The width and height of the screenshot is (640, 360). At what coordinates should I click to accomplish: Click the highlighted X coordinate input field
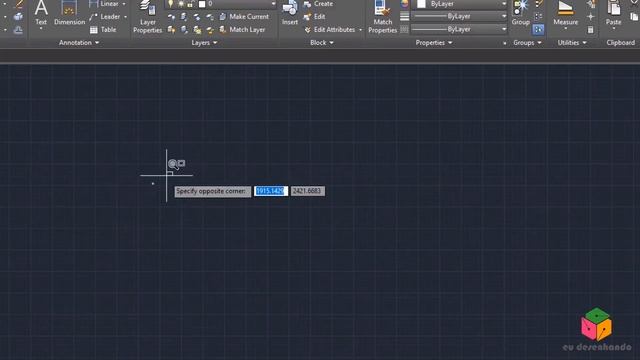coord(271,191)
